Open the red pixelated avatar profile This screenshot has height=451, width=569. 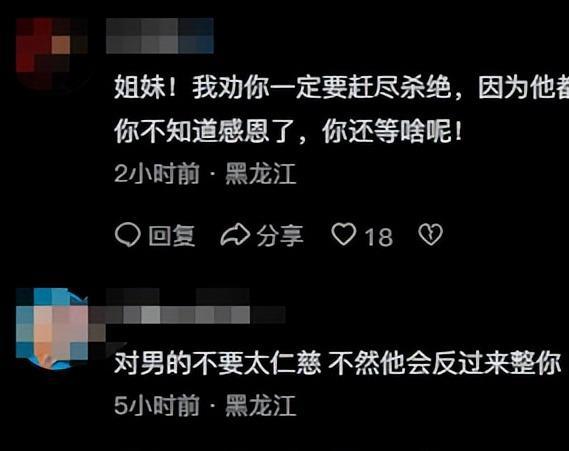pos(52,54)
